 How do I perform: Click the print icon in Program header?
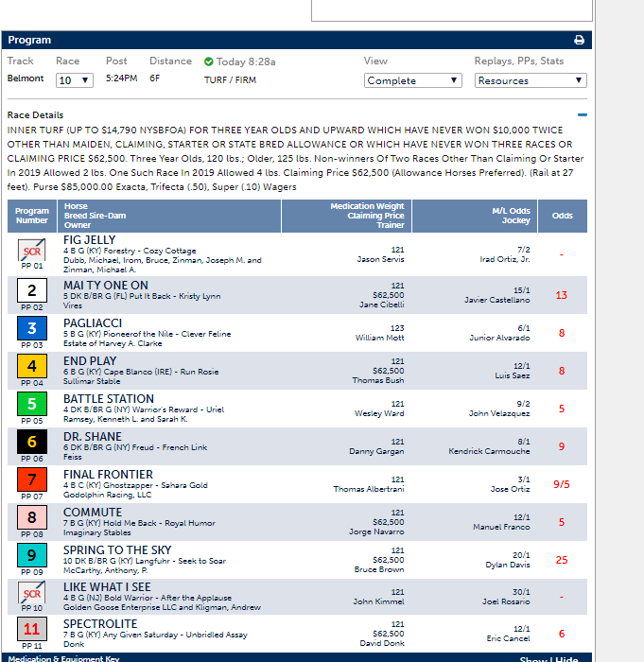click(x=579, y=41)
